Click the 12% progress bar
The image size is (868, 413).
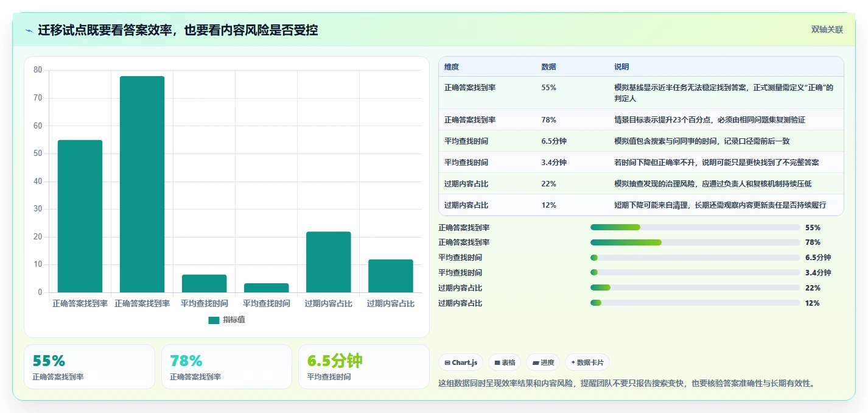[x=695, y=303]
